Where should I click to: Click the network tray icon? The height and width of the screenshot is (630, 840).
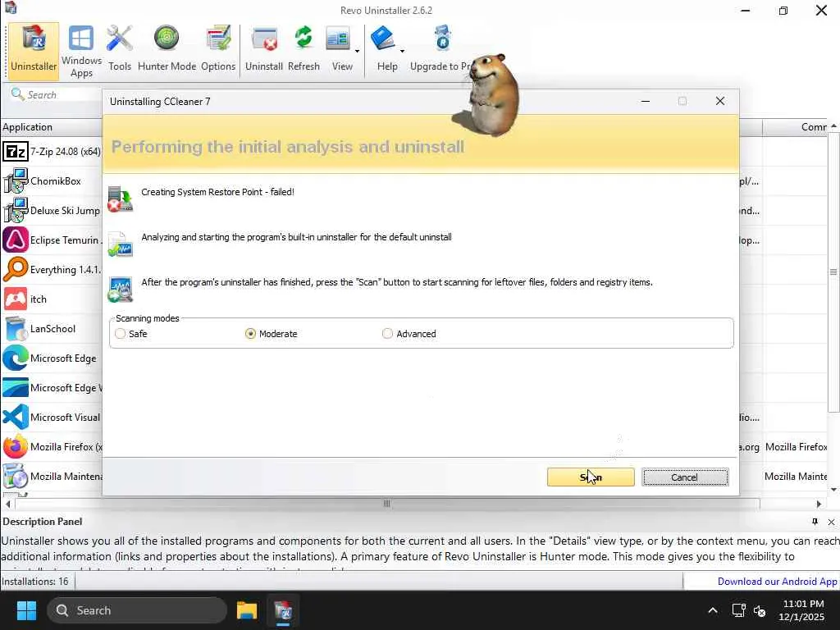coord(739,610)
